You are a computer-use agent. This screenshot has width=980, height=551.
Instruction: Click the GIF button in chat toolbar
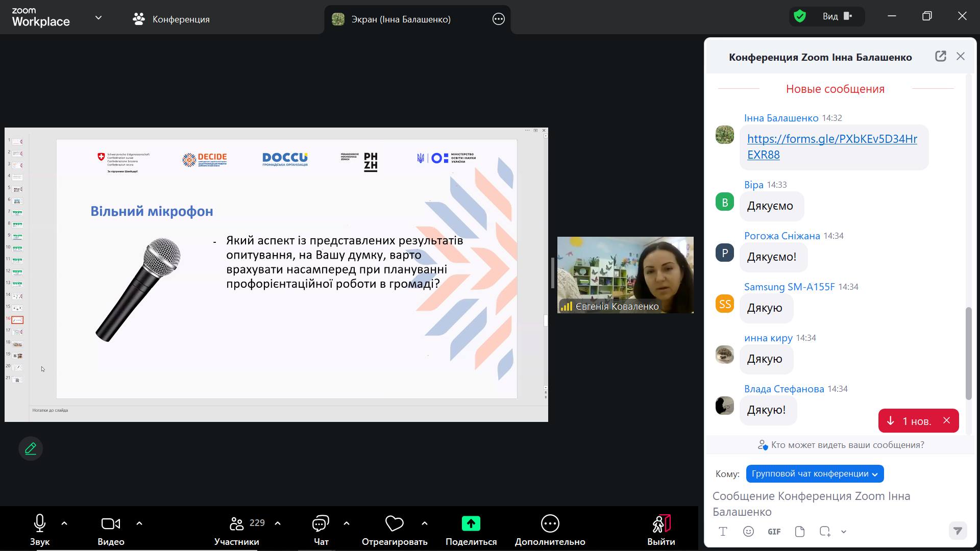[x=774, y=532]
